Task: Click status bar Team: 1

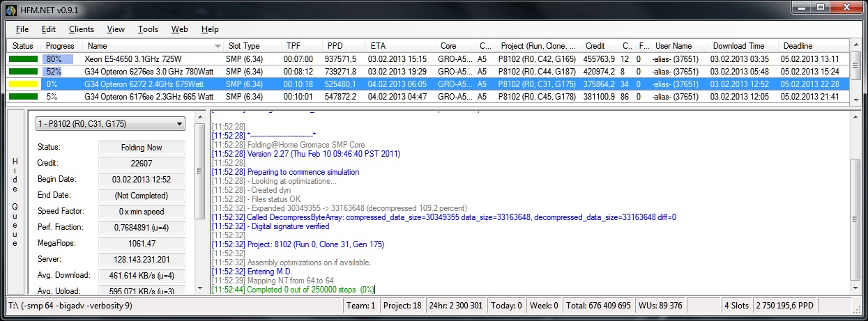Action: tap(361, 306)
